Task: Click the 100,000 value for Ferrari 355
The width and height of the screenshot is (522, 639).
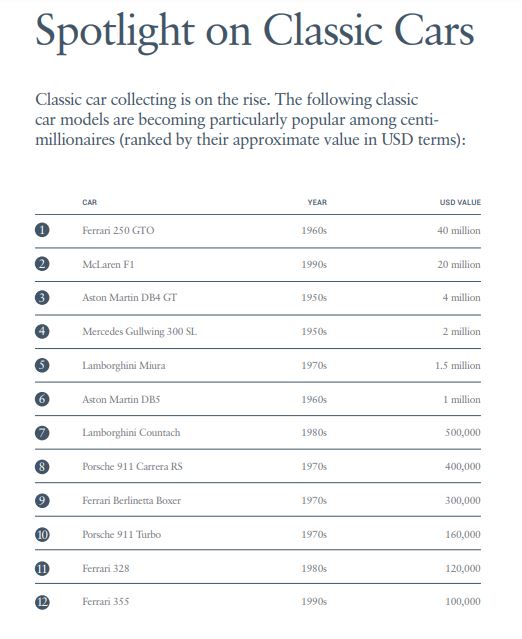Action: point(463,601)
